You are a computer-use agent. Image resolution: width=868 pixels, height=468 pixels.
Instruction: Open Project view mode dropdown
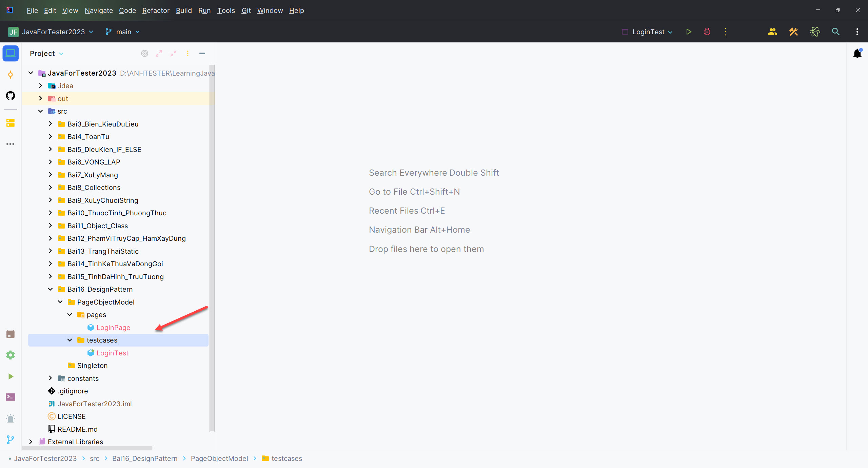point(46,54)
